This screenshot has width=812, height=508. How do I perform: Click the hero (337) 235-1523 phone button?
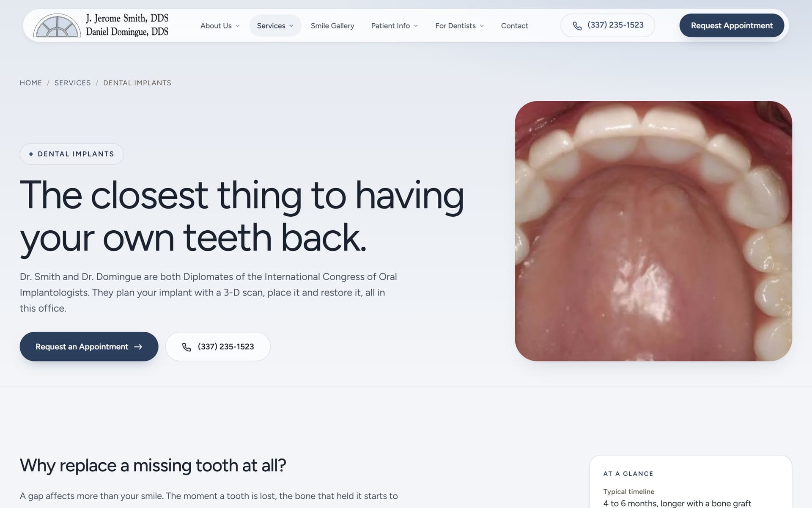pos(218,347)
